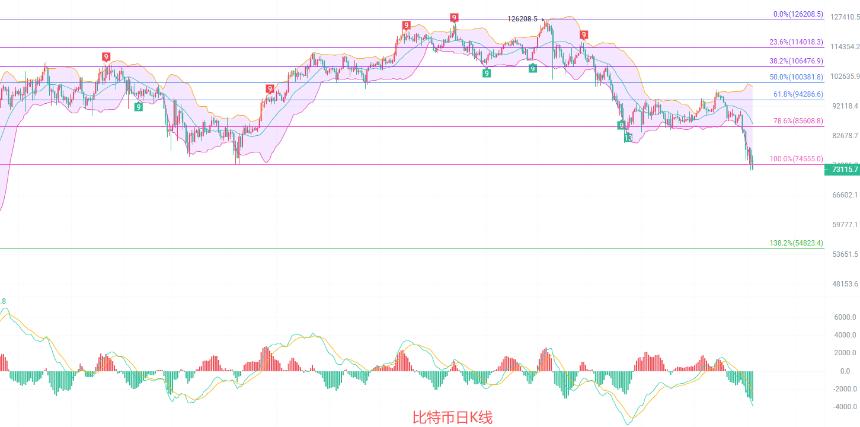Viewport: 860px width, 427px height.
Task: Click the green 13 sequential marker
Action: (627, 138)
